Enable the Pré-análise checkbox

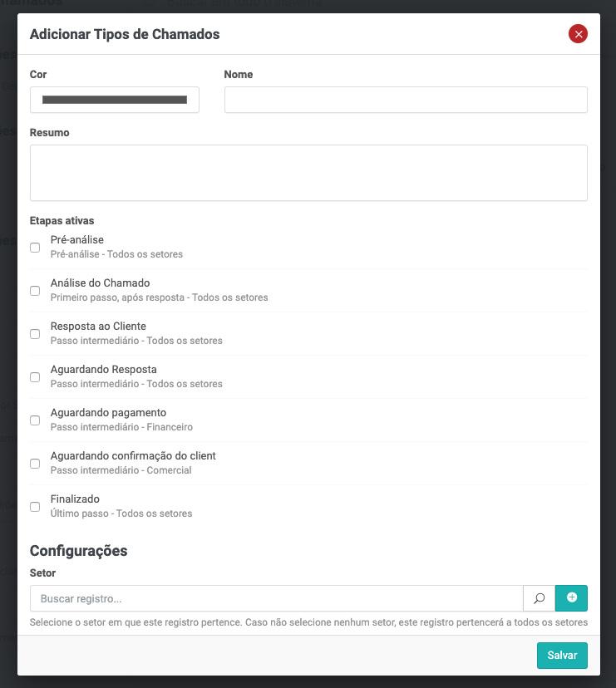[35, 248]
